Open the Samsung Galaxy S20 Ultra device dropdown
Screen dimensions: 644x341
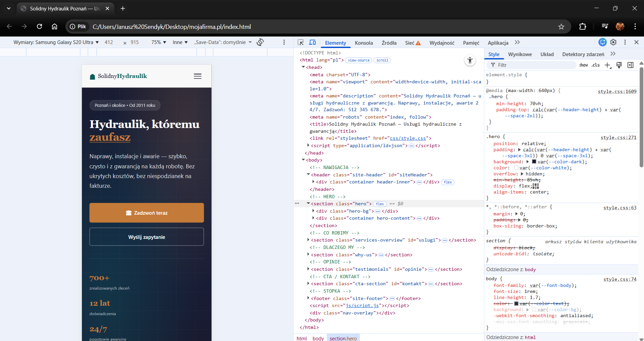coord(56,42)
